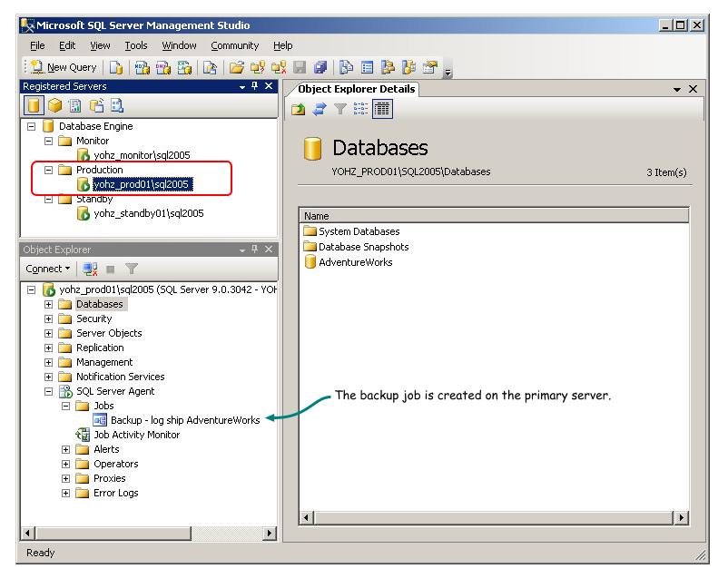Open the Window menu
Screen dimensions: 718x588
coord(179,45)
